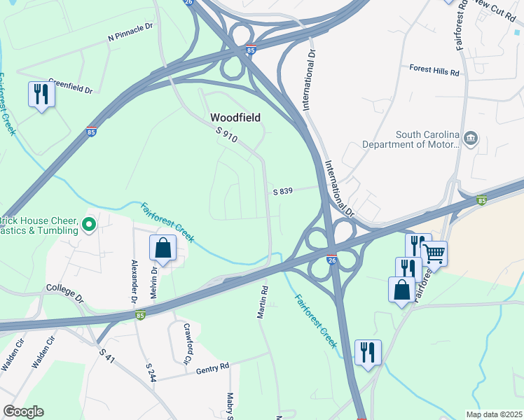This screenshot has width=524, height=420.
Task: Click the Forest Hills Rd label
Action: tap(434, 71)
